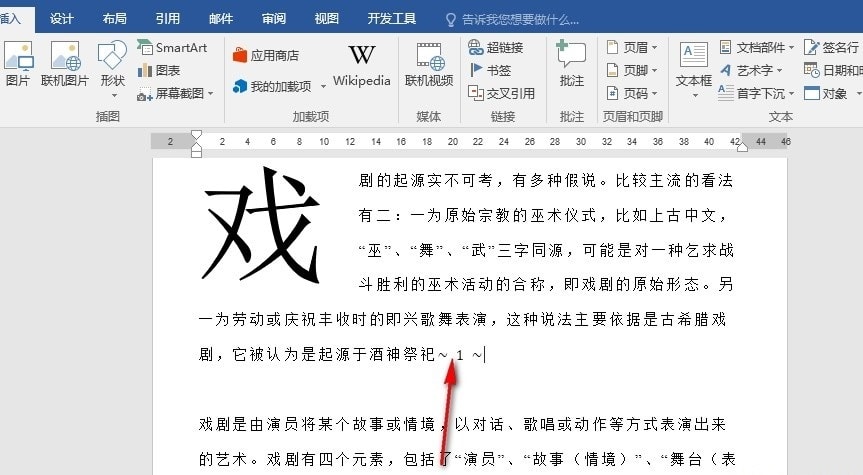This screenshot has height=475, width=863.
Task: Expand the 页码 dropdown arrow
Action: 654,94
